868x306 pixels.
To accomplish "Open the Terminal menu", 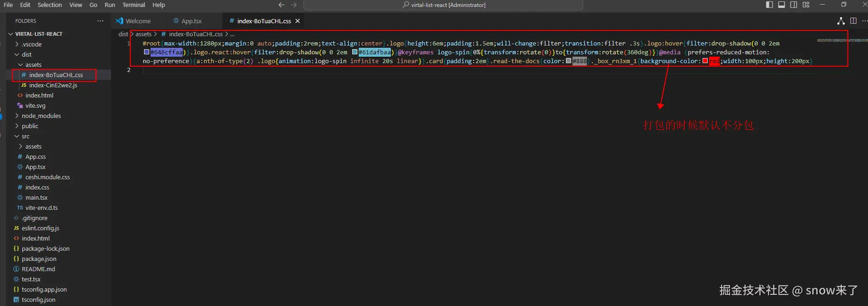I will (134, 5).
